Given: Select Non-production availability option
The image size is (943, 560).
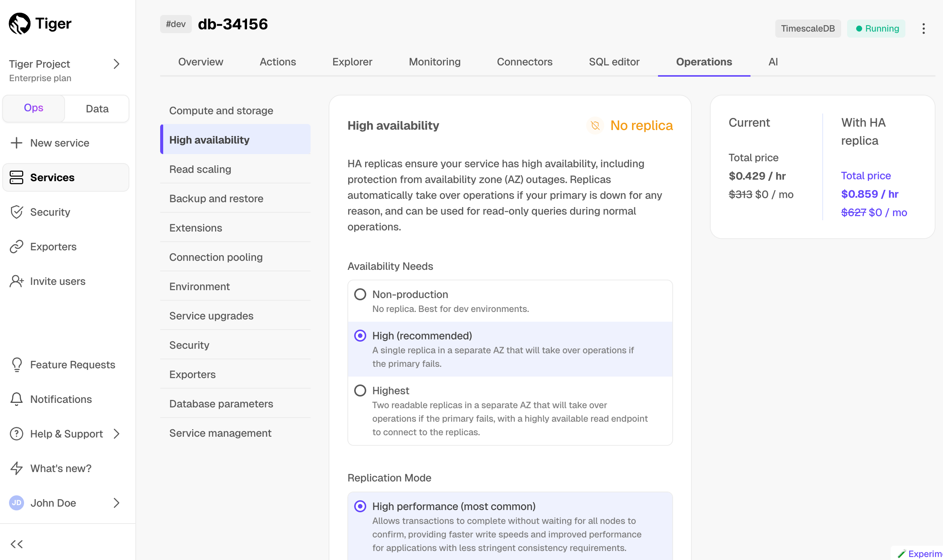Looking at the screenshot, I should click(360, 294).
